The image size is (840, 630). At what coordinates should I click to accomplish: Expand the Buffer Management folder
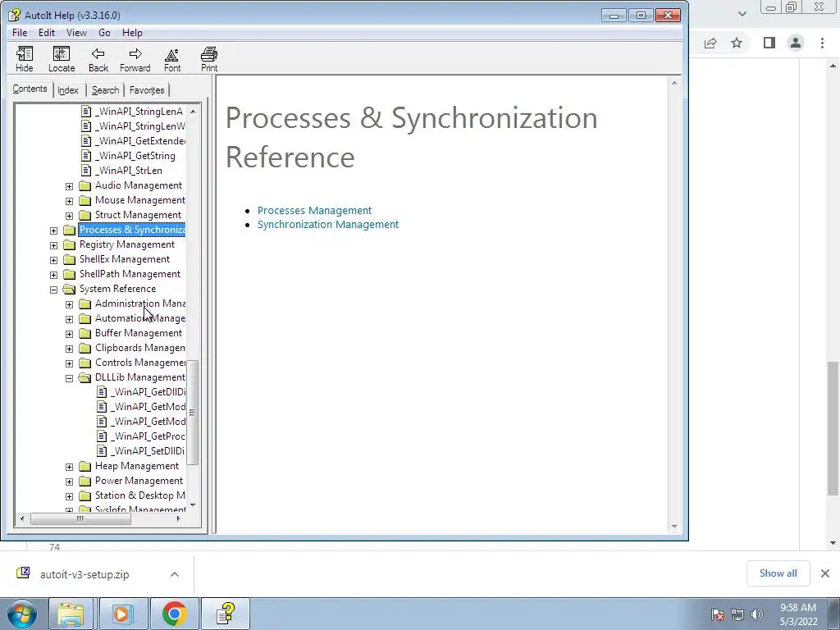coord(69,335)
